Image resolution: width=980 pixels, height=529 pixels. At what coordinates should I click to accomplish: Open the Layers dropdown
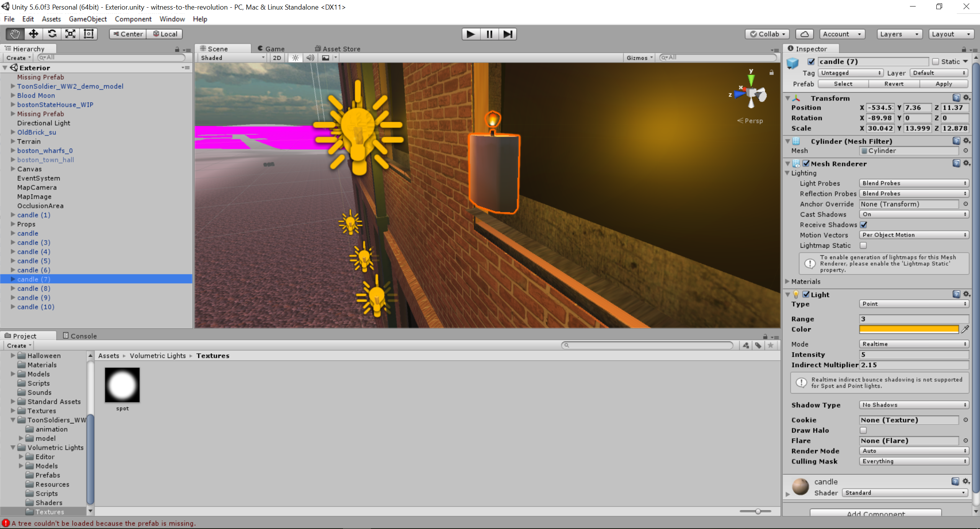[899, 34]
